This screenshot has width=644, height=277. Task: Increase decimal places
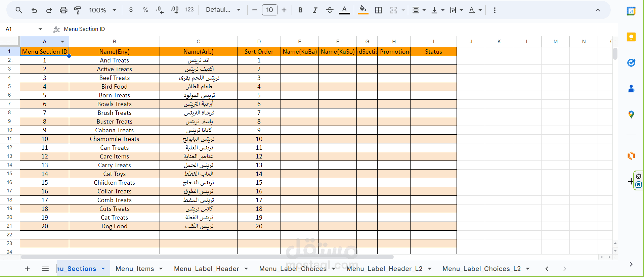(x=175, y=10)
